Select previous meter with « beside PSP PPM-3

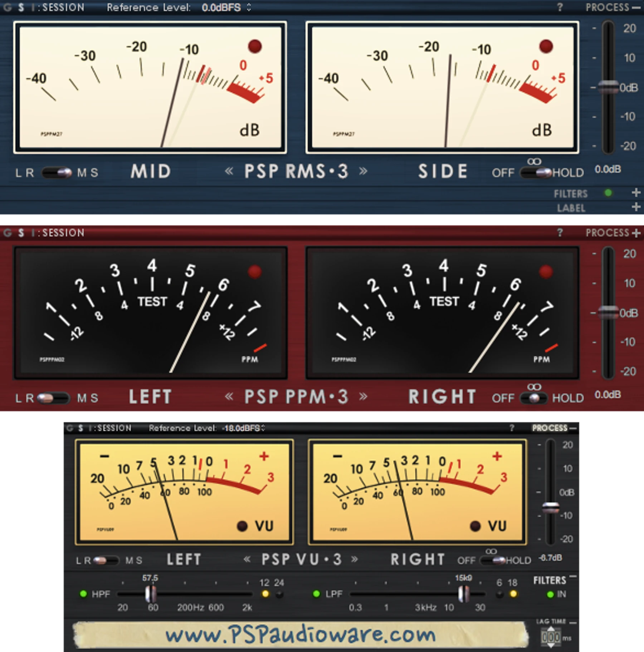pos(229,396)
